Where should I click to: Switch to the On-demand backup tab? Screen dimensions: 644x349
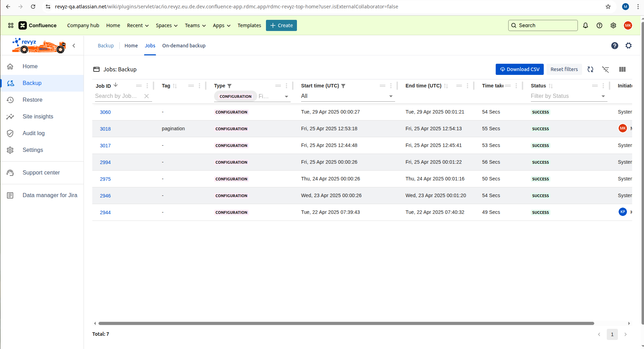tap(184, 45)
